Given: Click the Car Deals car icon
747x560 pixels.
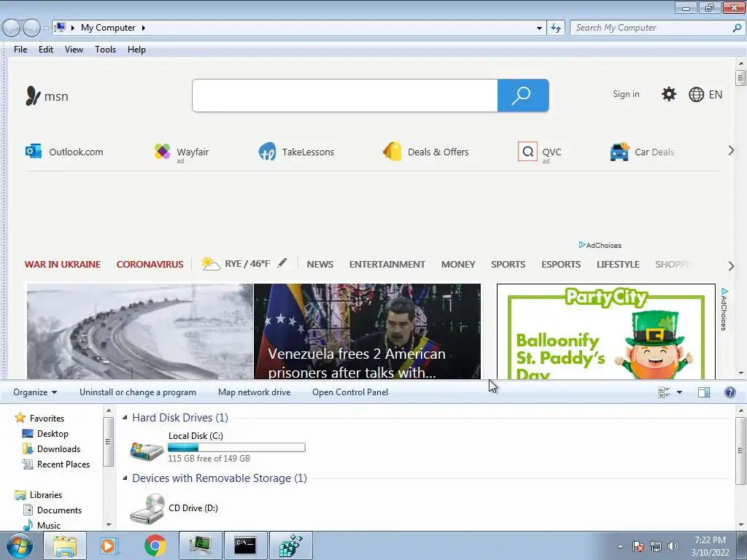Looking at the screenshot, I should click(x=619, y=152).
